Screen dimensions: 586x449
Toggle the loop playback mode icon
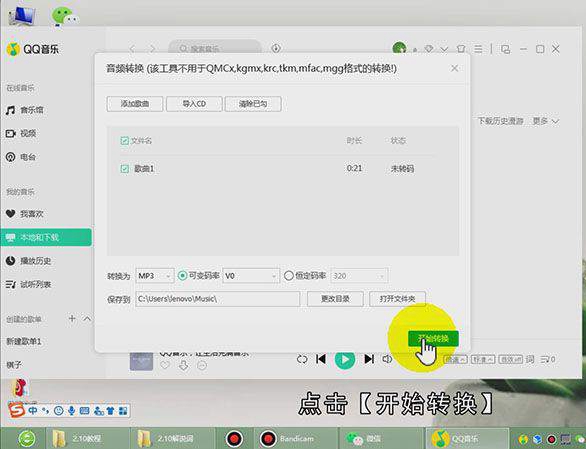pos(302,359)
